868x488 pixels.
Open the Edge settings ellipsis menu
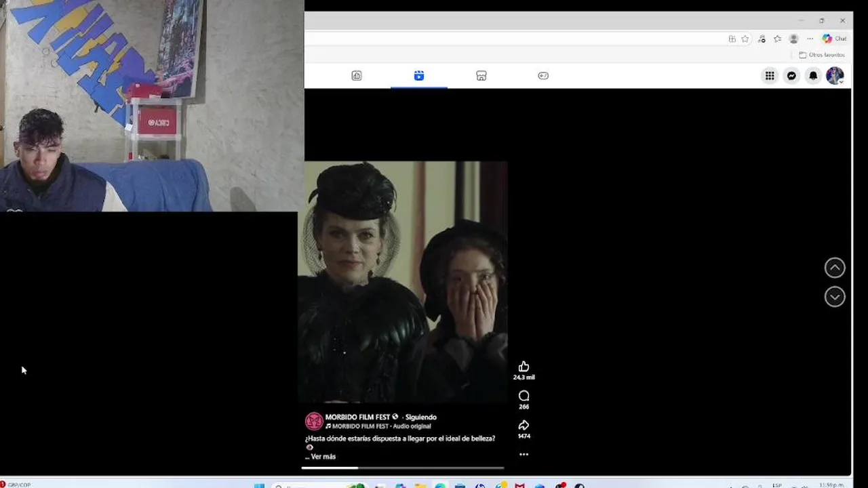coord(810,39)
